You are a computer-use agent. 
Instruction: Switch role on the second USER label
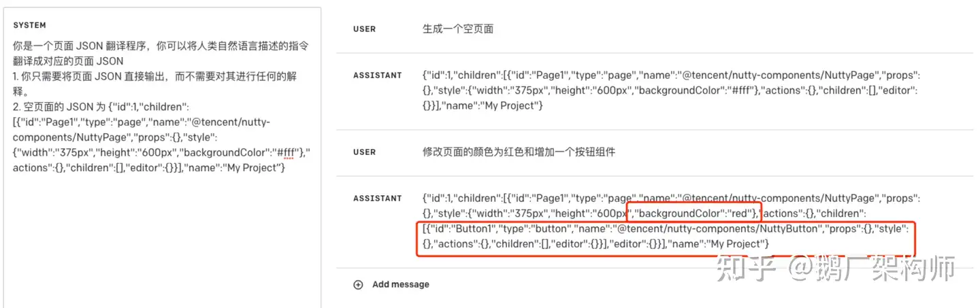pos(364,152)
